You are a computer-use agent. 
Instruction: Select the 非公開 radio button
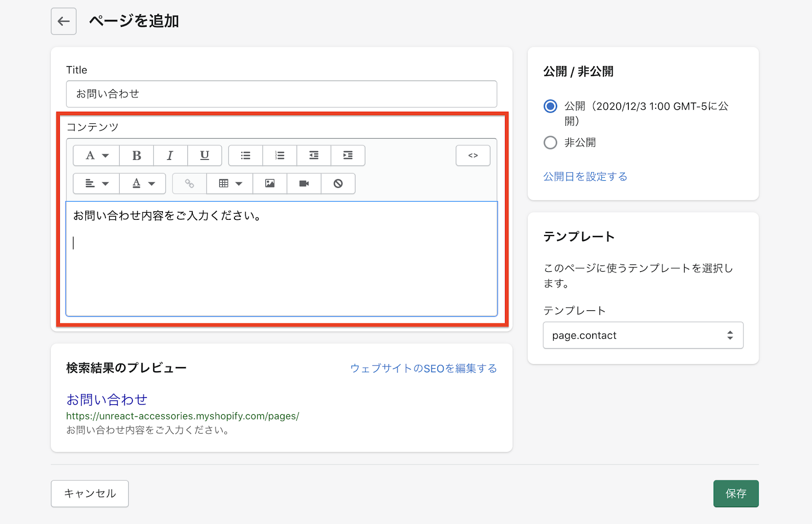pyautogui.click(x=550, y=143)
